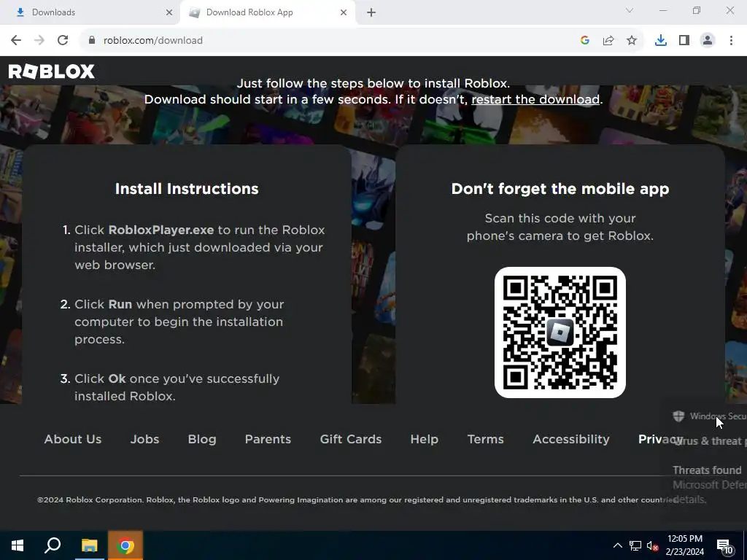Minimize the Chrome window
Screen dimensions: 747x560
point(663,10)
